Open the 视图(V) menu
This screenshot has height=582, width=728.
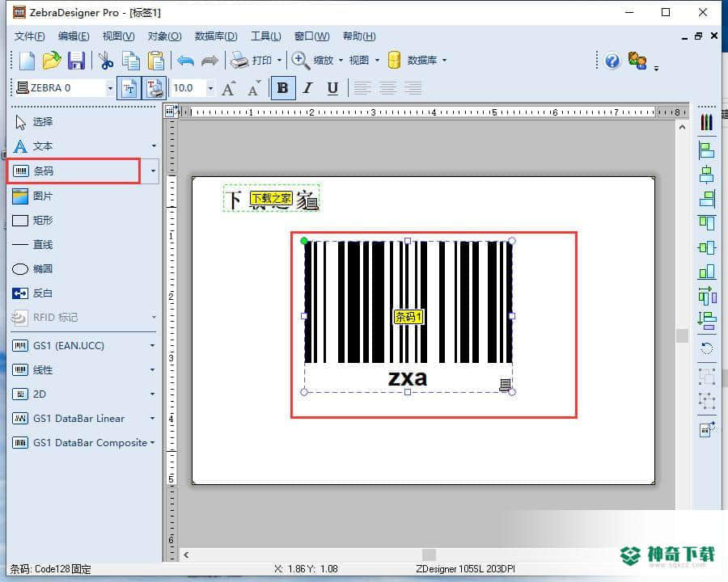(x=118, y=36)
